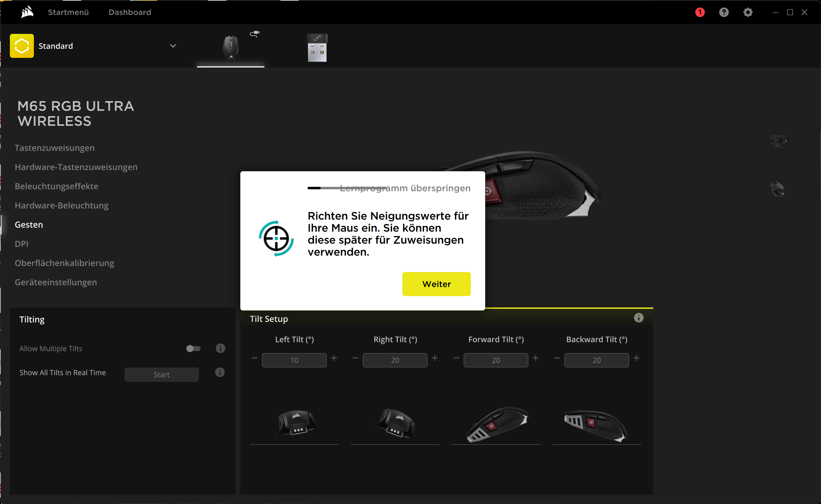Increase the Forward Tilt value
Screen dimensions: 821x504
tap(536, 358)
